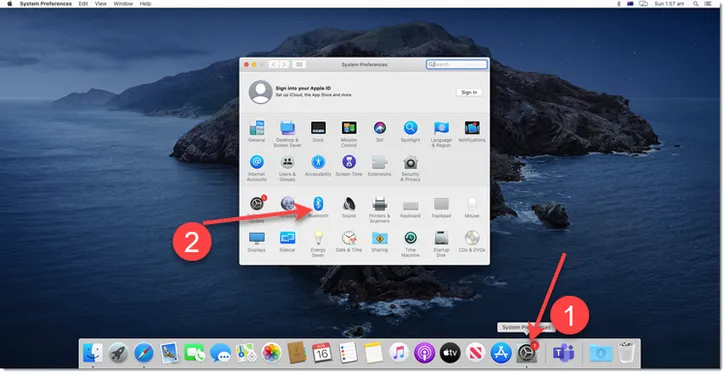
Task: Focus the System Preferences search field
Action: coord(457,64)
